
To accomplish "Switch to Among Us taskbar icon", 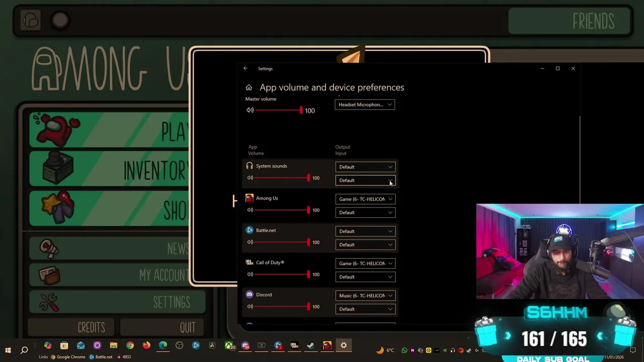I will point(328,345).
